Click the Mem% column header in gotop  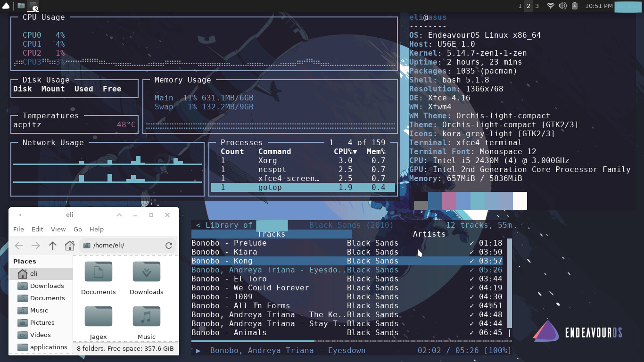point(376,152)
